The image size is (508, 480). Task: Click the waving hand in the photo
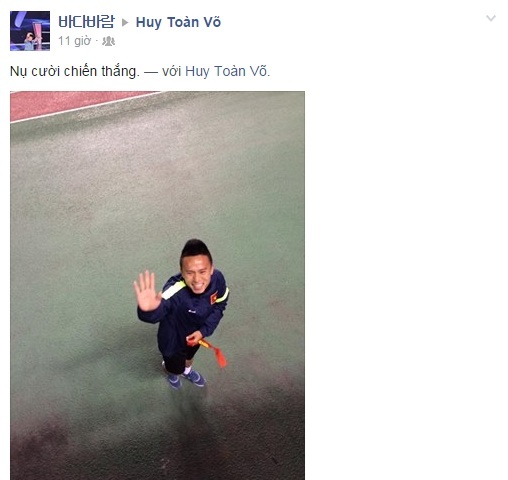coord(147,291)
